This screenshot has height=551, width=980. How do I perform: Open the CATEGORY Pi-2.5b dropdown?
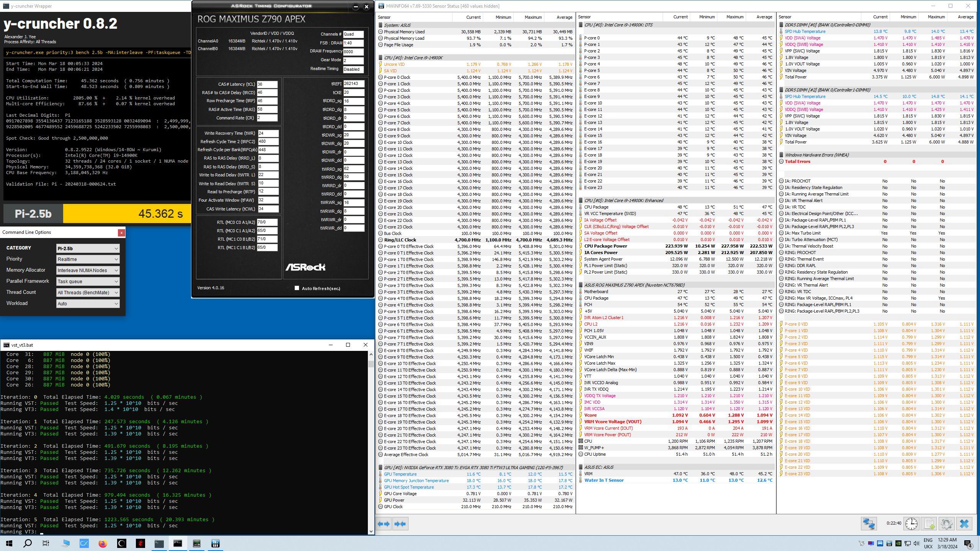pos(88,248)
